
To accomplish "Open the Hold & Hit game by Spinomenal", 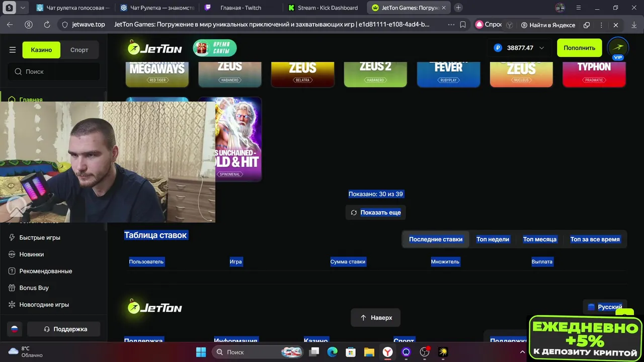I will pyautogui.click(x=238, y=139).
